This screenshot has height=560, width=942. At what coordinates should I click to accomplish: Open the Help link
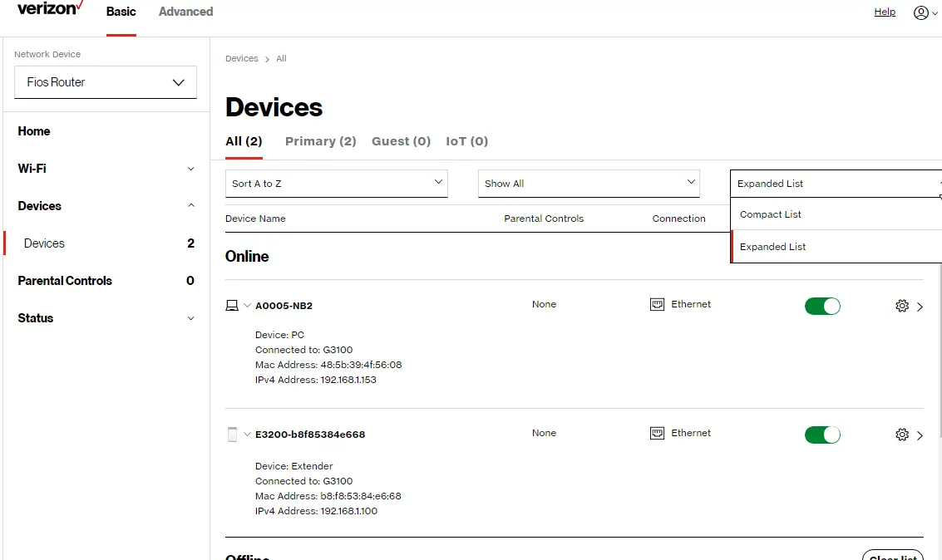coord(885,12)
